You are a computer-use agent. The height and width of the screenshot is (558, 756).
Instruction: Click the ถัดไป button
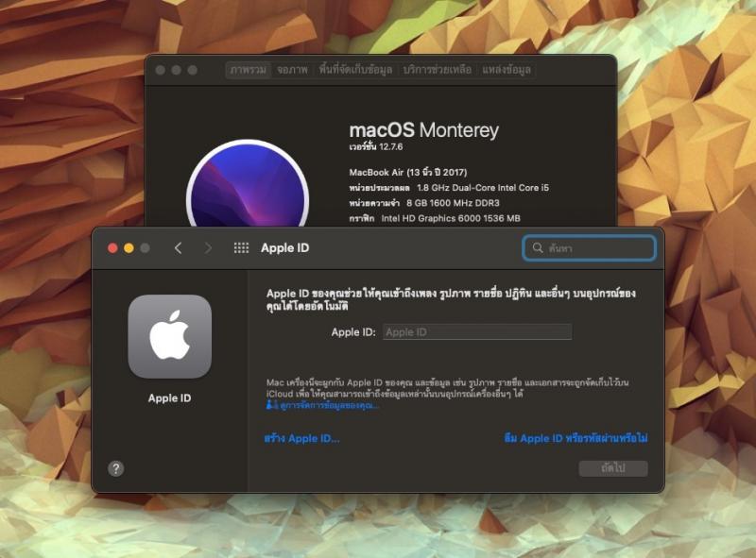pyautogui.click(x=613, y=468)
